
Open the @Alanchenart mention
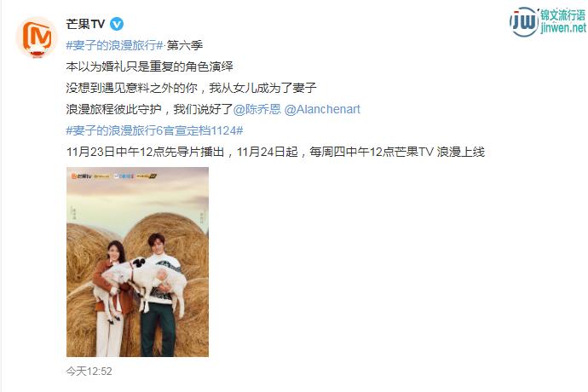tap(322, 109)
